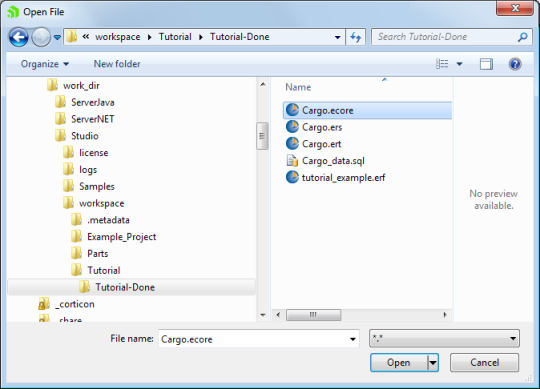Screen dimensions: 540x389
Task: Select the tutorial_example.erf file
Action: [335, 177]
